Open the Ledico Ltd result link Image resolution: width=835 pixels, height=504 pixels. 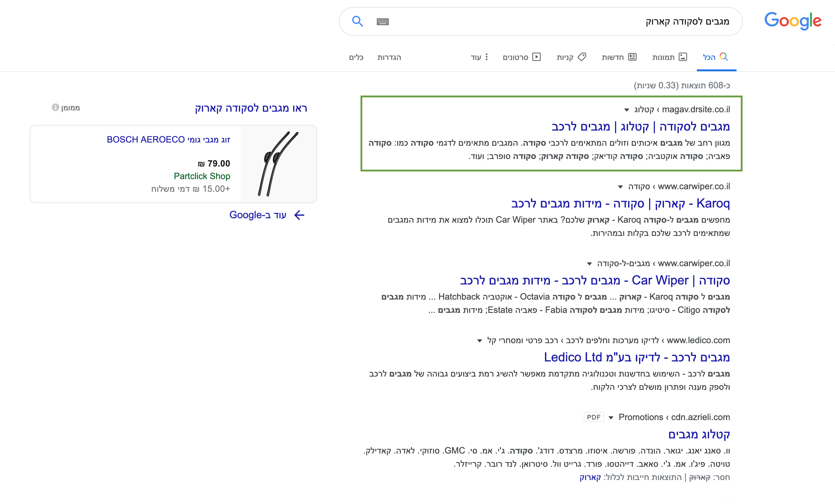pyautogui.click(x=637, y=357)
